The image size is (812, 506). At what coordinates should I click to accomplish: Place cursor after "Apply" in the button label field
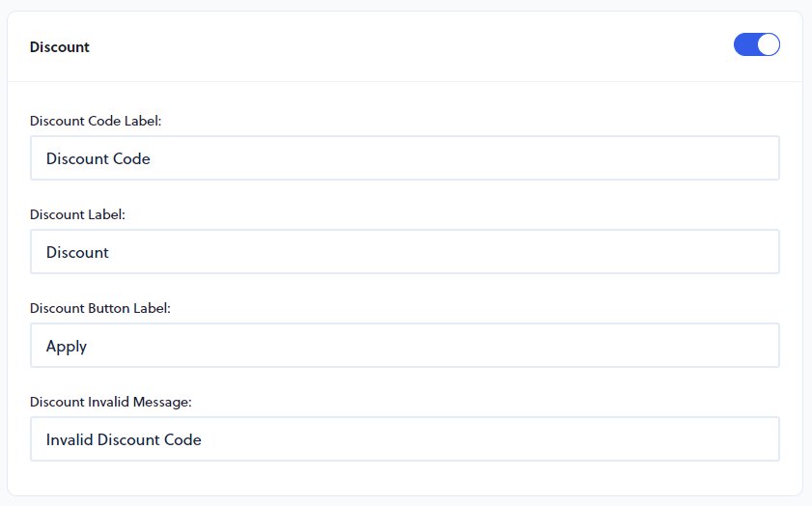[x=89, y=346]
